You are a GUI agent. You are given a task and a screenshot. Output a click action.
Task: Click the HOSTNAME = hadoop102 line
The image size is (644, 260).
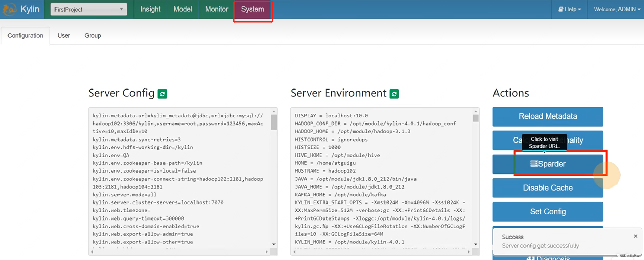(x=325, y=171)
